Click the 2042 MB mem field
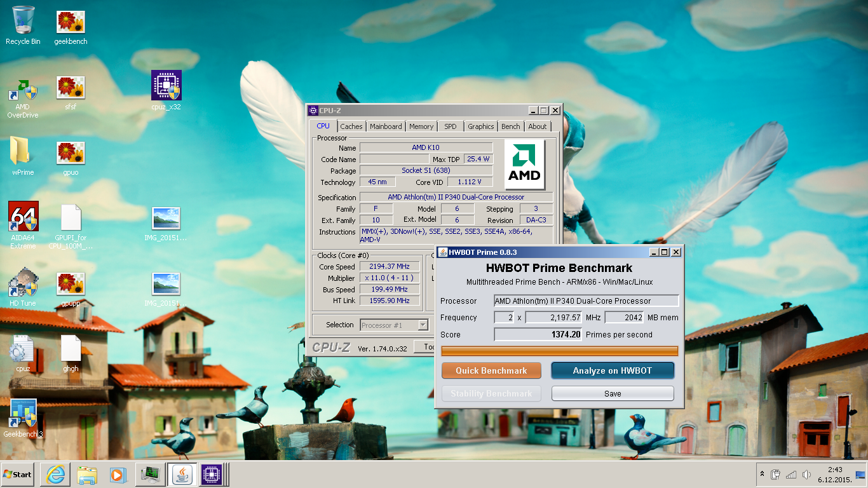This screenshot has width=868, height=488. point(625,317)
